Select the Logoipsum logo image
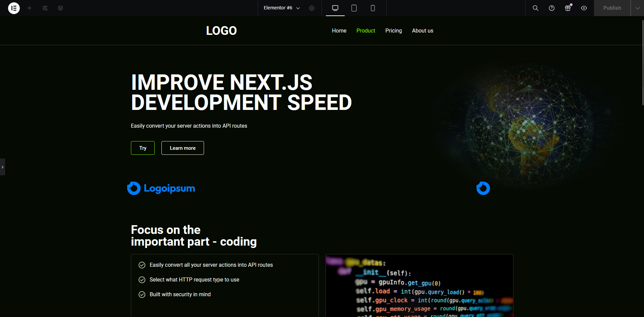 tap(161, 188)
